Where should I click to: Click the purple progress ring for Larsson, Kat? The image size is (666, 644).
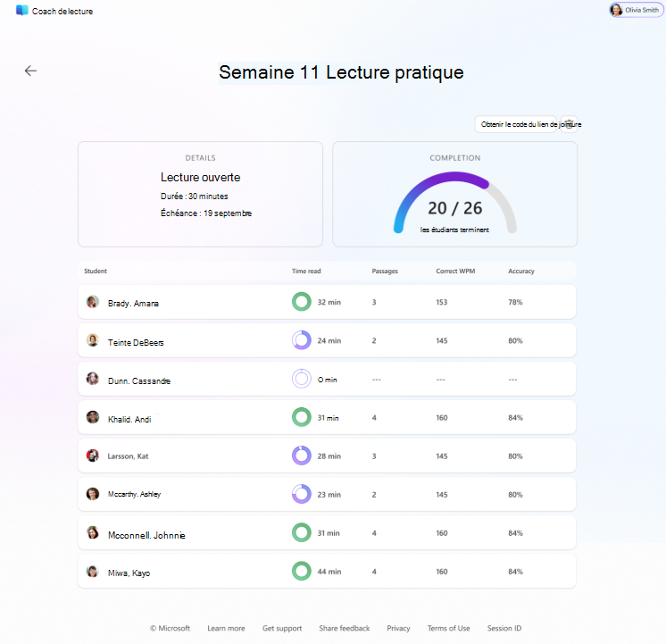[x=302, y=456]
